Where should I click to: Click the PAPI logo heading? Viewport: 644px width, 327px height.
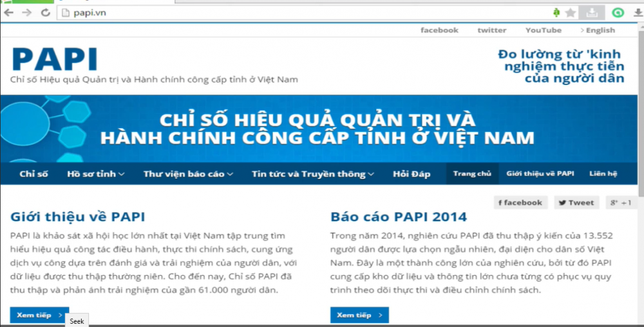pos(55,59)
